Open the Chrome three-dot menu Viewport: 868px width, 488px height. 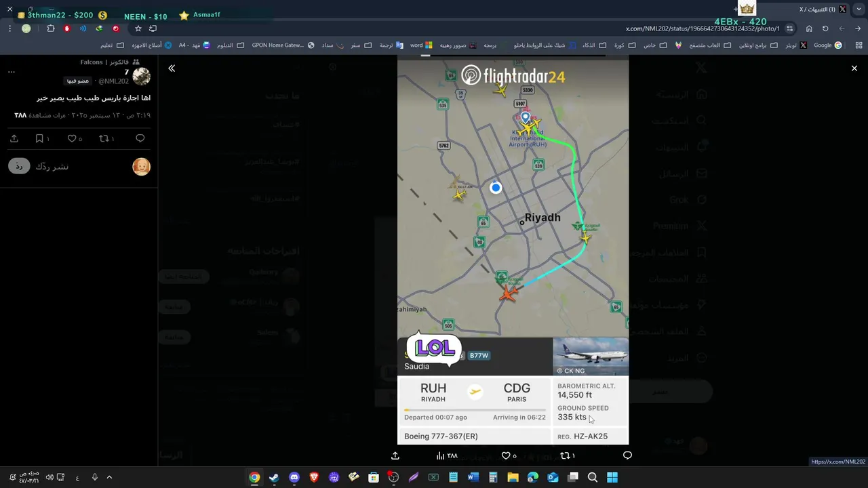point(9,28)
